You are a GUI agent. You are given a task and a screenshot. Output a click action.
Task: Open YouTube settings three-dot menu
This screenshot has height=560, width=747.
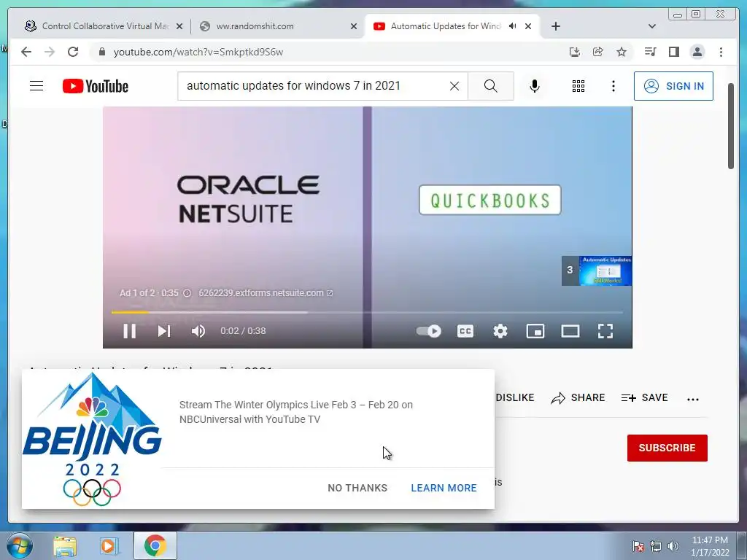coord(613,86)
